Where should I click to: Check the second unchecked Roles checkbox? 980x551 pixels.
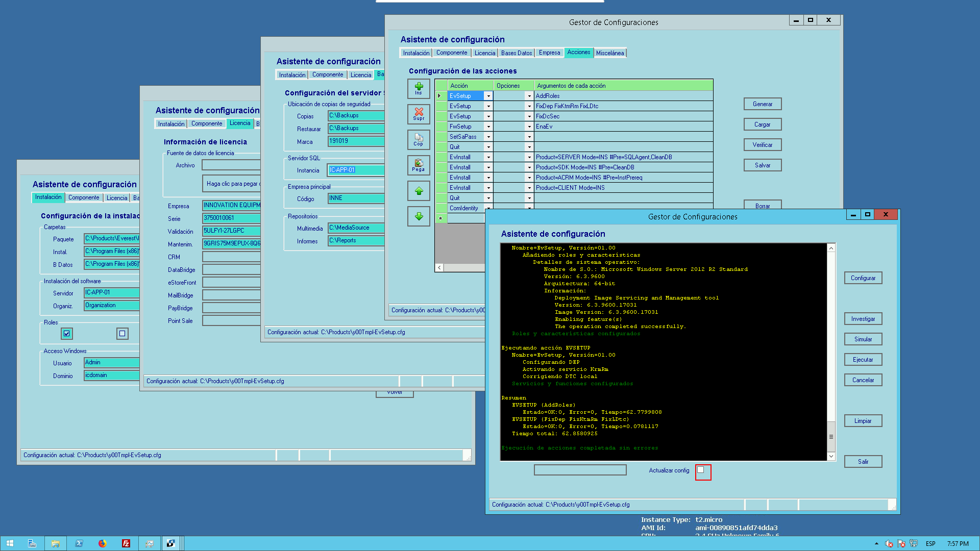point(122,334)
